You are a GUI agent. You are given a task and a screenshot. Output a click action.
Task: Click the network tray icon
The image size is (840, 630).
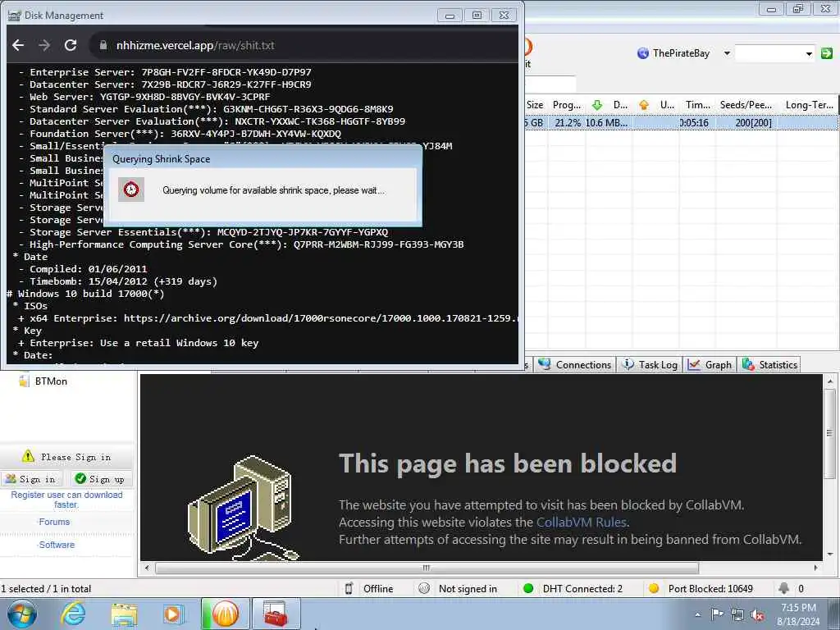click(737, 615)
